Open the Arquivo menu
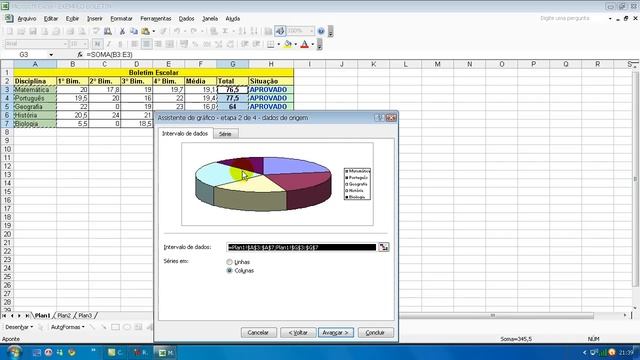Screen dimensions: 640x360 coord(27,19)
